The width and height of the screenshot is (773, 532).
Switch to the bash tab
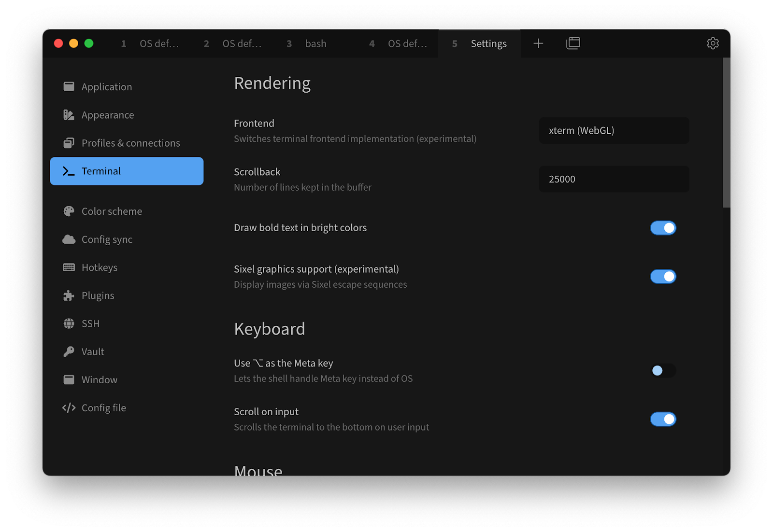[315, 43]
